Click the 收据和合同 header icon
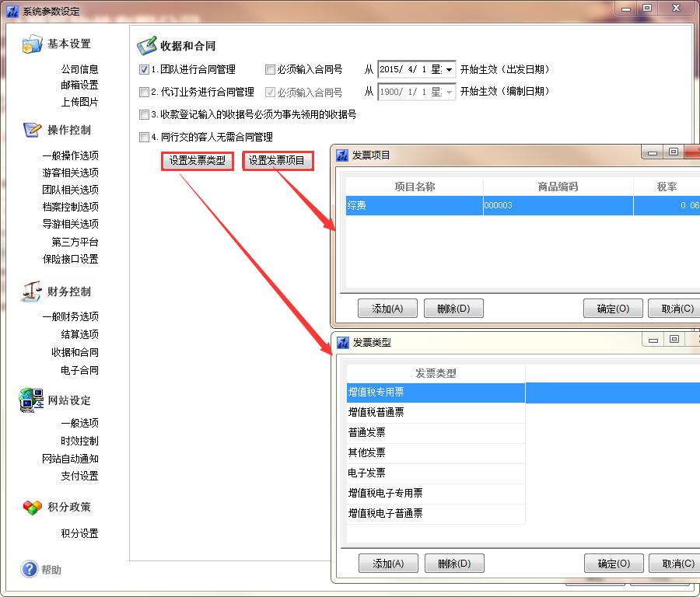The image size is (700, 597). click(146, 47)
